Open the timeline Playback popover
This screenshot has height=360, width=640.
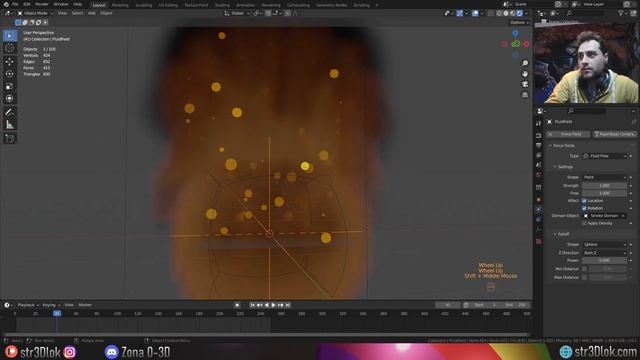click(x=28, y=305)
